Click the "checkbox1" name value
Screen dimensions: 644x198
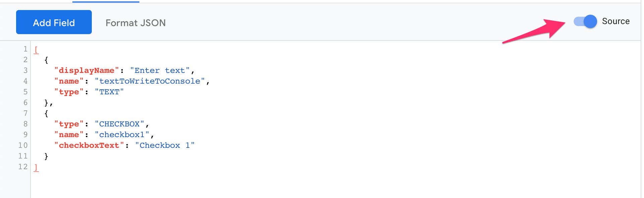point(122,135)
